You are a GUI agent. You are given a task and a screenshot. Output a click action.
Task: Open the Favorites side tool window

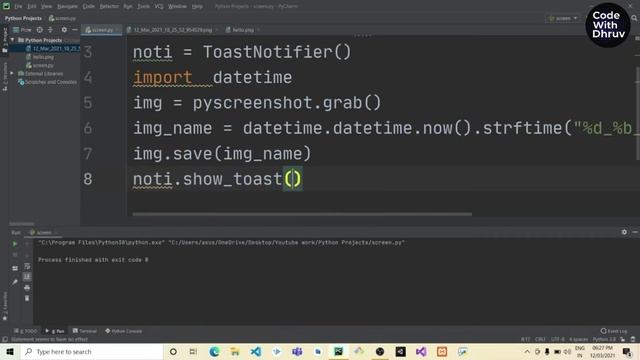5,306
